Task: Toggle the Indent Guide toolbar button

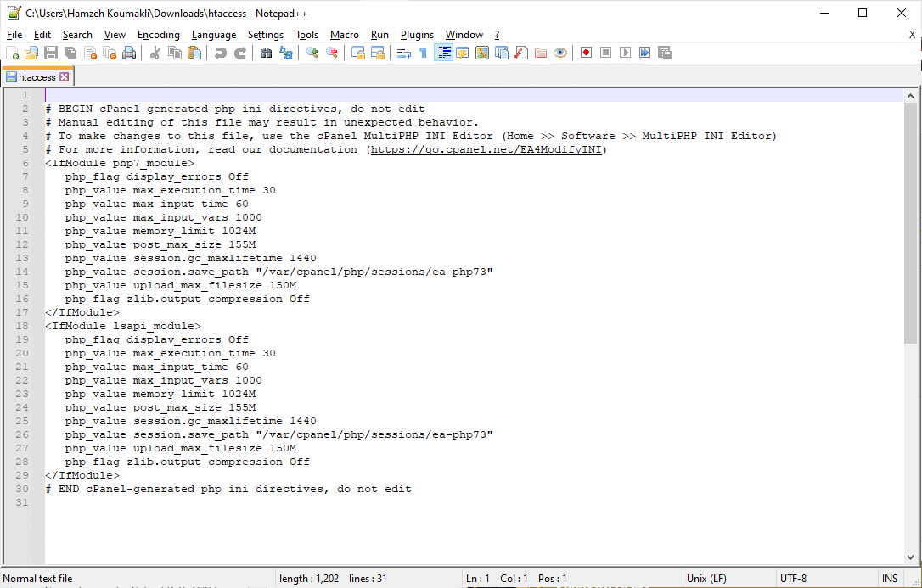Action: [x=442, y=53]
